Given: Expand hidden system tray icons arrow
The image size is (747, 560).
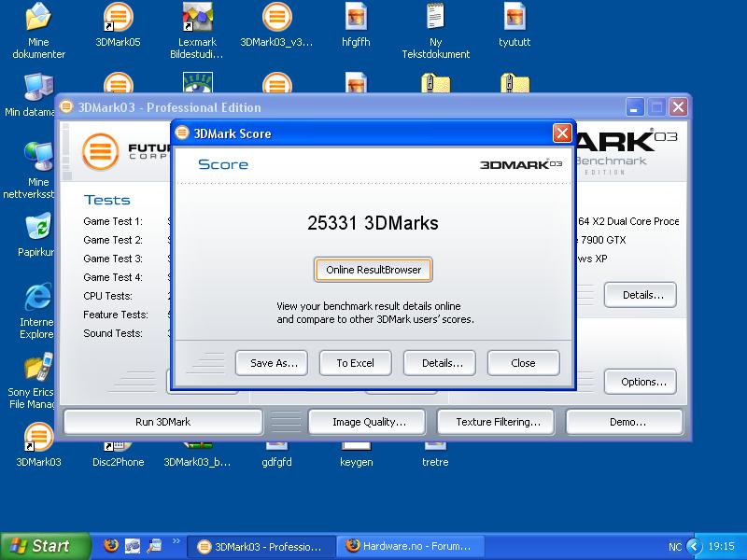Looking at the screenshot, I should point(694,546).
